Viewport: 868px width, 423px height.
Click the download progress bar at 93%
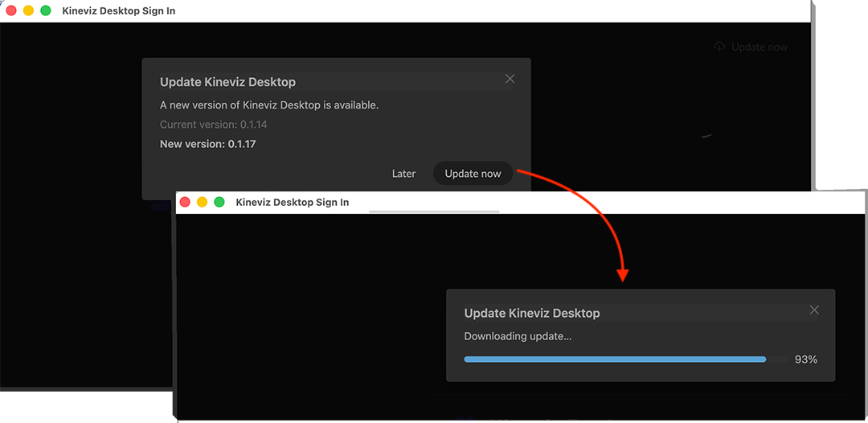[626, 359]
